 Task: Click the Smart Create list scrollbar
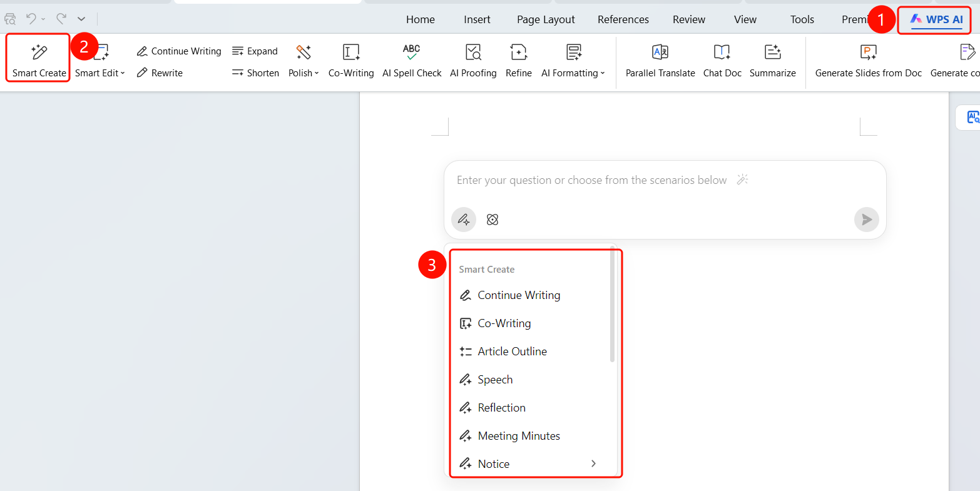612,305
